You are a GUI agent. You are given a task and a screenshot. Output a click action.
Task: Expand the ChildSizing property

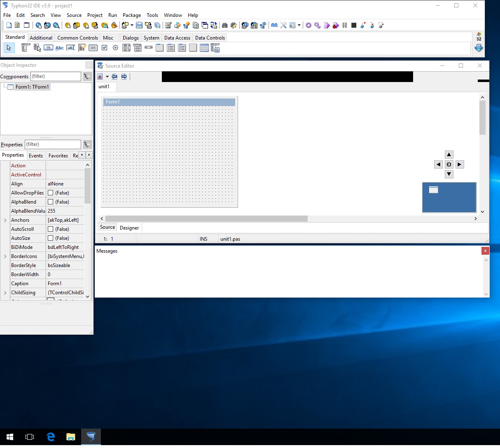[x=5, y=293]
